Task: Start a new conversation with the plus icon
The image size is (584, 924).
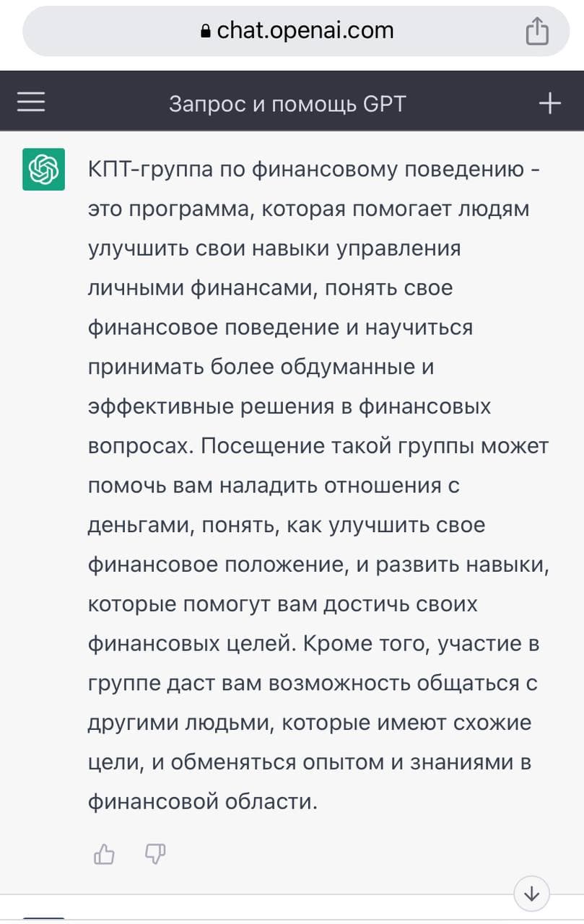Action: (x=549, y=101)
